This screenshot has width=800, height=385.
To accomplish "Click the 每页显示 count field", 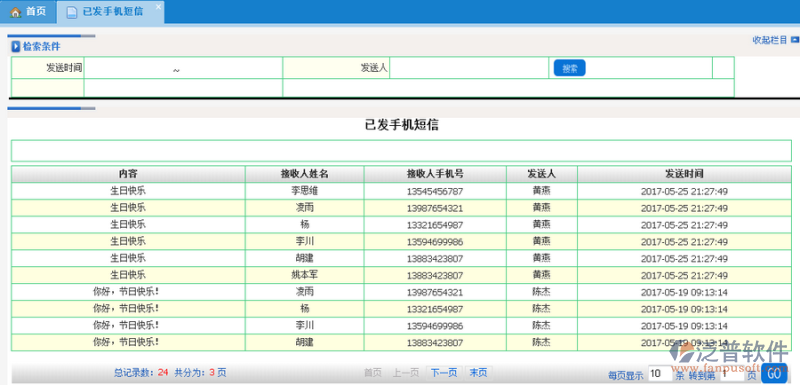I will [660, 374].
